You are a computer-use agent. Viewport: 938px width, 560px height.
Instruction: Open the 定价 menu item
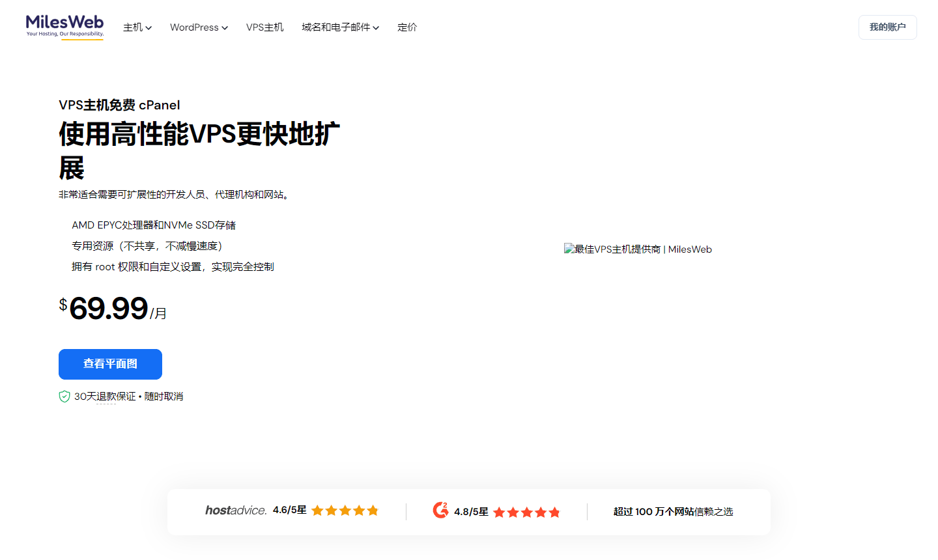(407, 27)
